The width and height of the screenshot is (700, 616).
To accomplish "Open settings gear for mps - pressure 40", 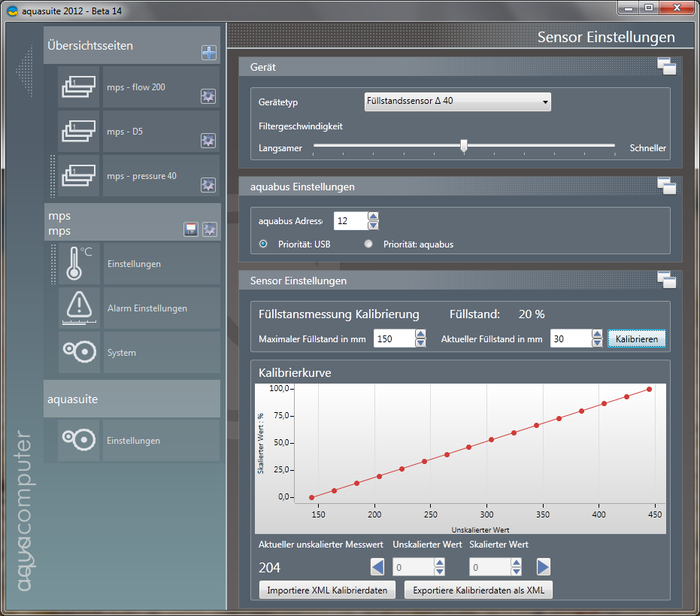I will point(208,184).
